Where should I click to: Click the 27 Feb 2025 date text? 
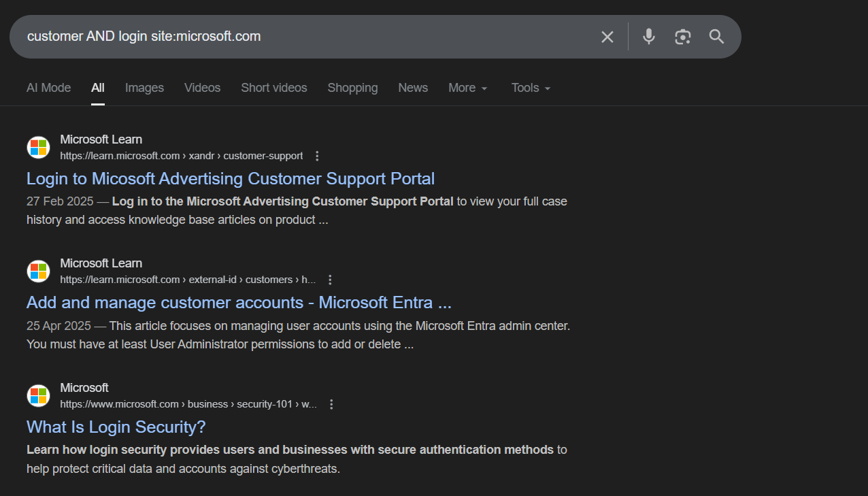60,201
